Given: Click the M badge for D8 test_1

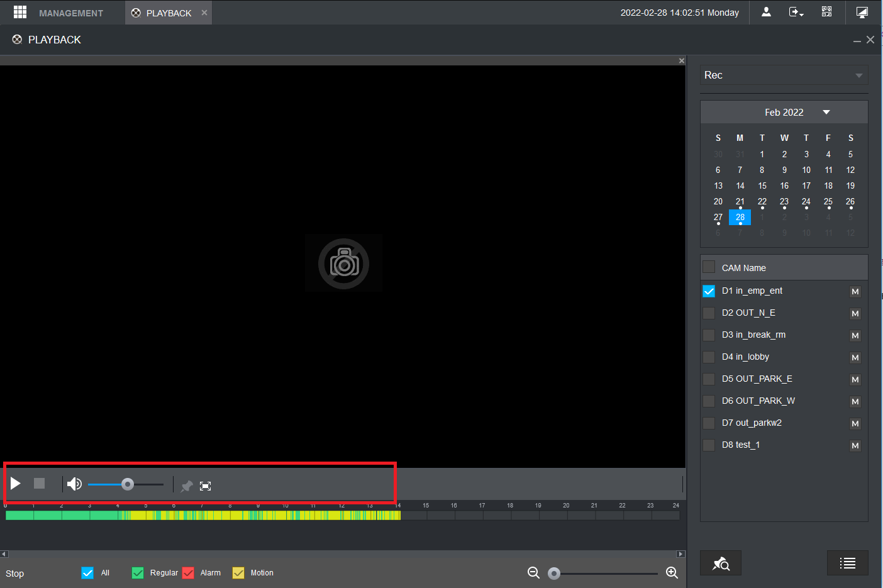Looking at the screenshot, I should [x=855, y=445].
